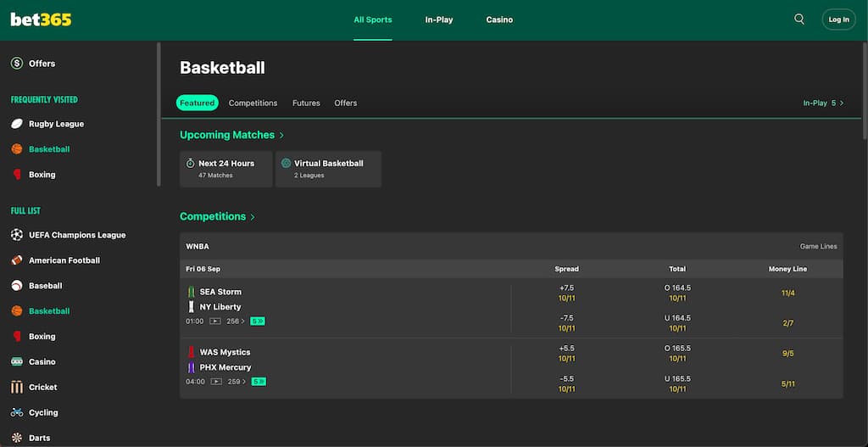868x447 pixels.
Task: Select Under 164.5 total
Action: [x=677, y=323]
